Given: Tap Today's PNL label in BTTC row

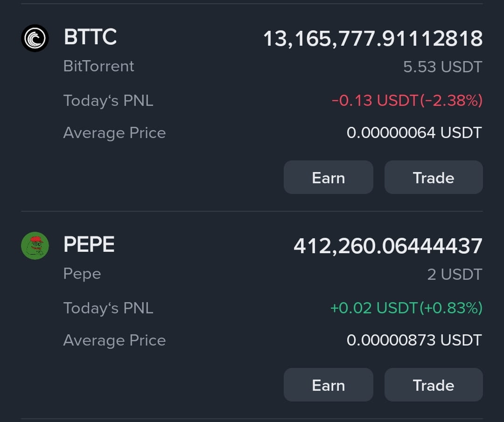Looking at the screenshot, I should point(108,100).
